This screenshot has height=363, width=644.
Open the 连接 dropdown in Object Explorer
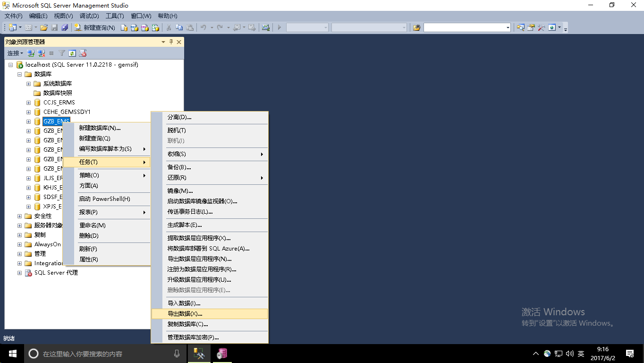tap(15, 53)
